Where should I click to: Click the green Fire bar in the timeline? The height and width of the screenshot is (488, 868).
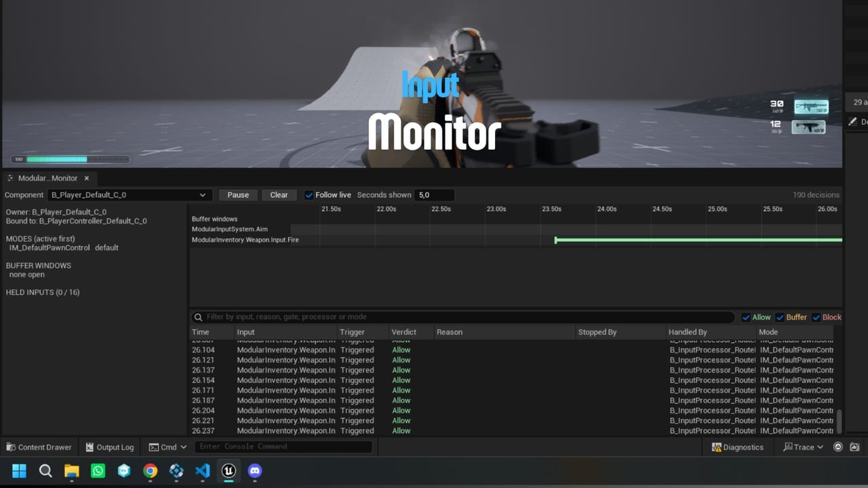(698, 240)
